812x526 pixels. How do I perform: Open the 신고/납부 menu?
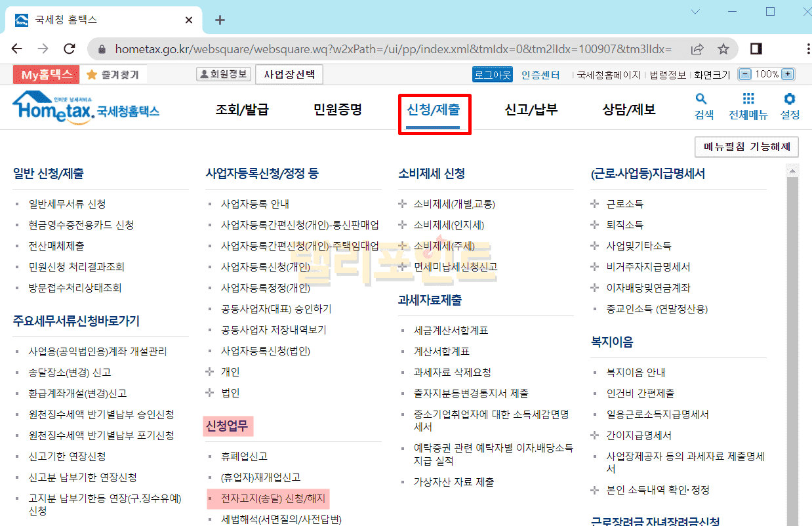tap(531, 110)
